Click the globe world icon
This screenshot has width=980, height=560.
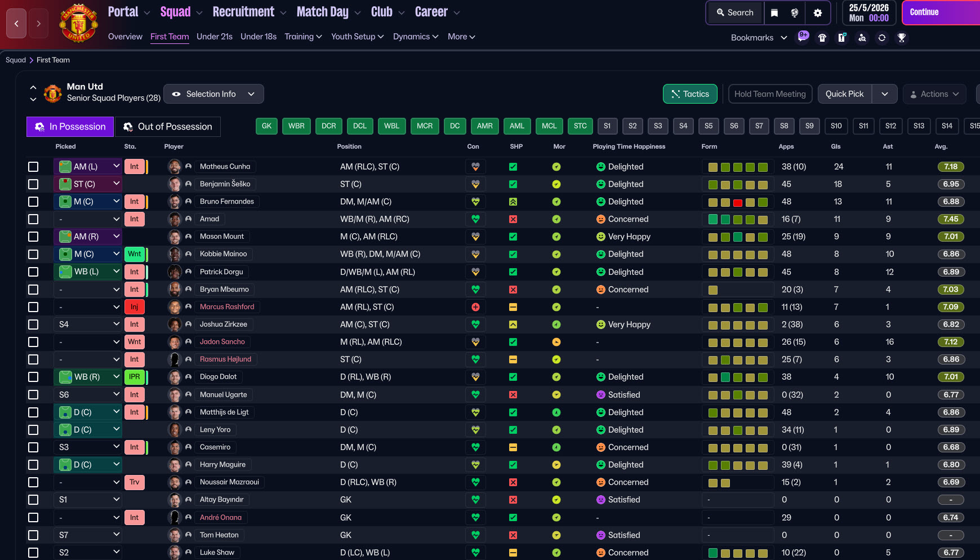(x=795, y=13)
